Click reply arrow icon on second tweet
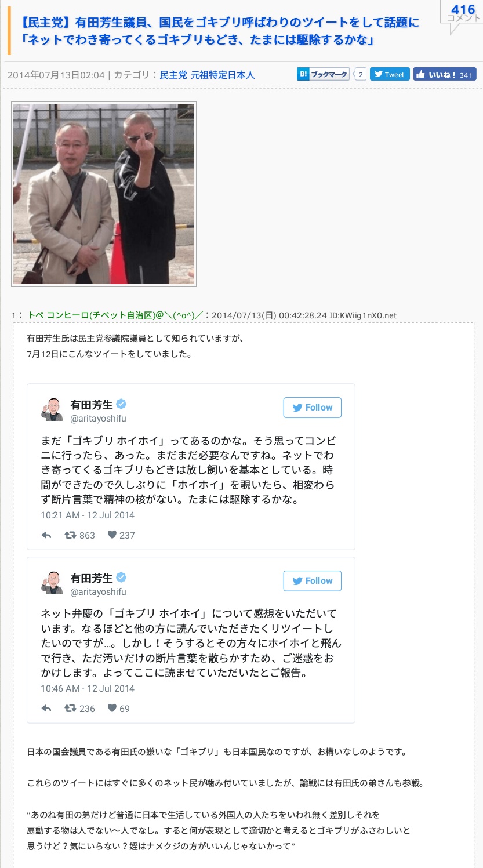 [46, 709]
